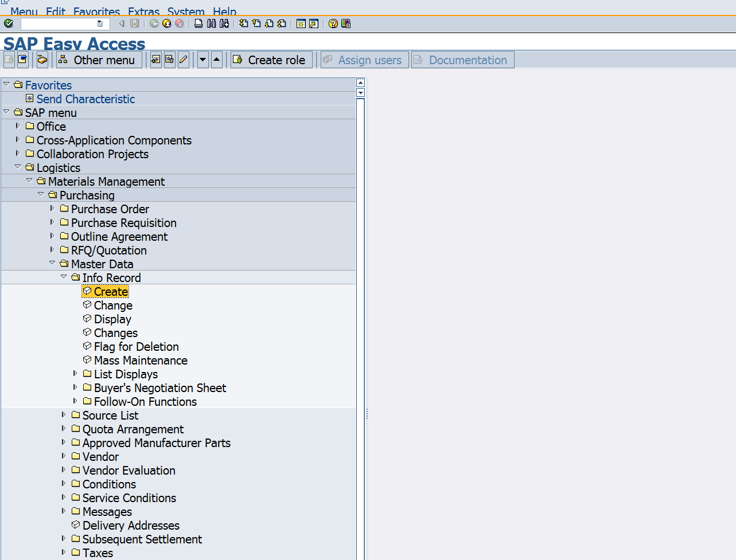The image size is (736, 560).
Task: Open the Menu menu
Action: pyautogui.click(x=24, y=11)
